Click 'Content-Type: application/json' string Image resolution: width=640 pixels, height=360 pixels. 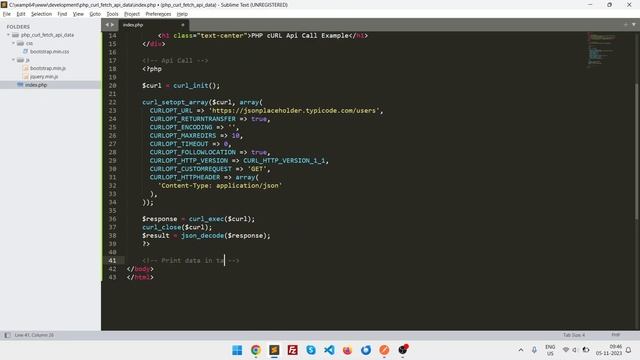(220, 185)
